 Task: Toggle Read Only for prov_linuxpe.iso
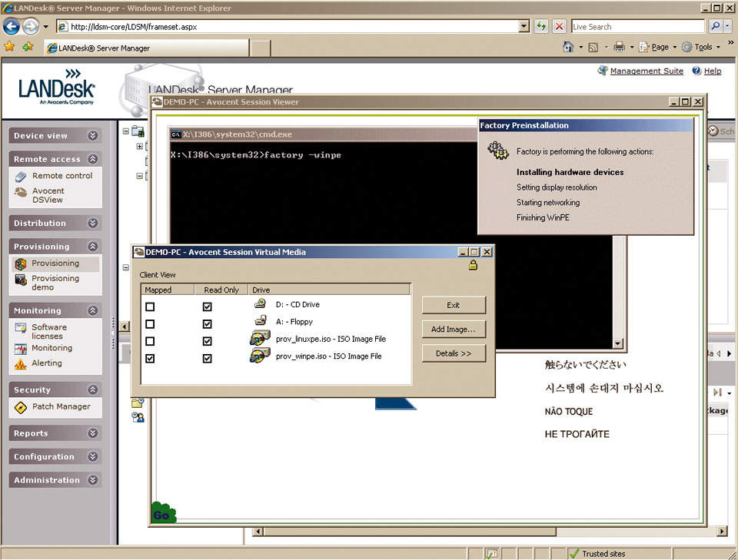click(x=207, y=341)
